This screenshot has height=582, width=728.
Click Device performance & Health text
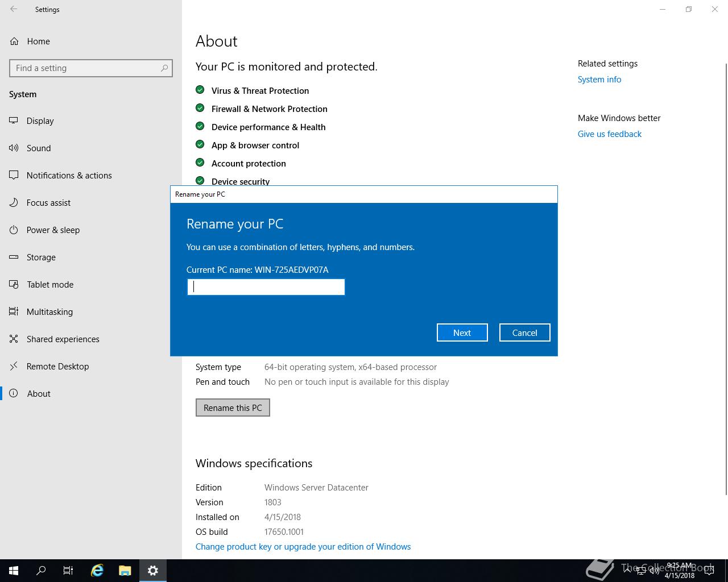268,127
